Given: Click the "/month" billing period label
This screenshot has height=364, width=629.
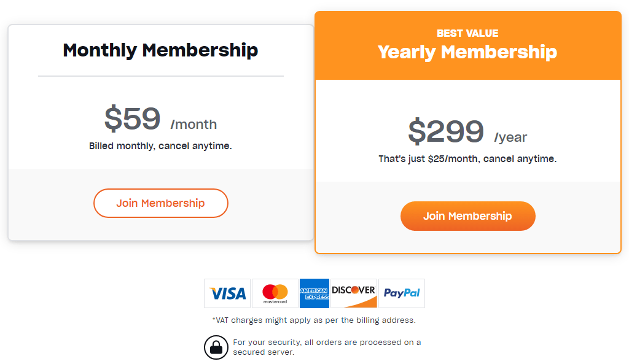Looking at the screenshot, I should pos(194,125).
